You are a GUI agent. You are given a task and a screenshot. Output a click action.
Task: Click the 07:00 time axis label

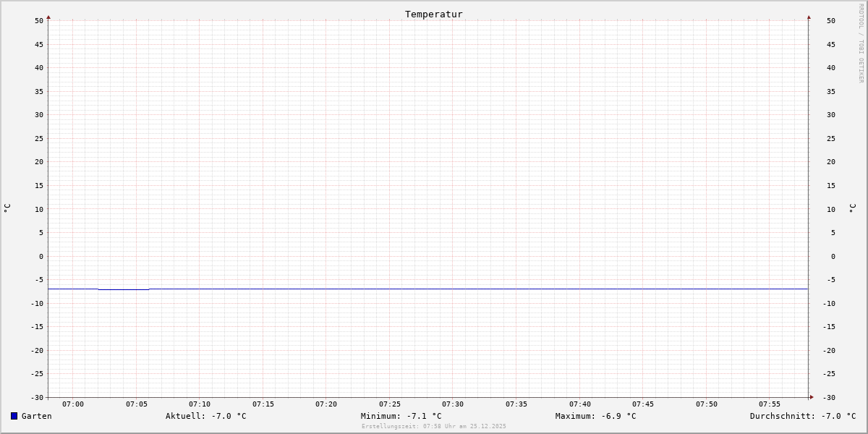pos(73,404)
